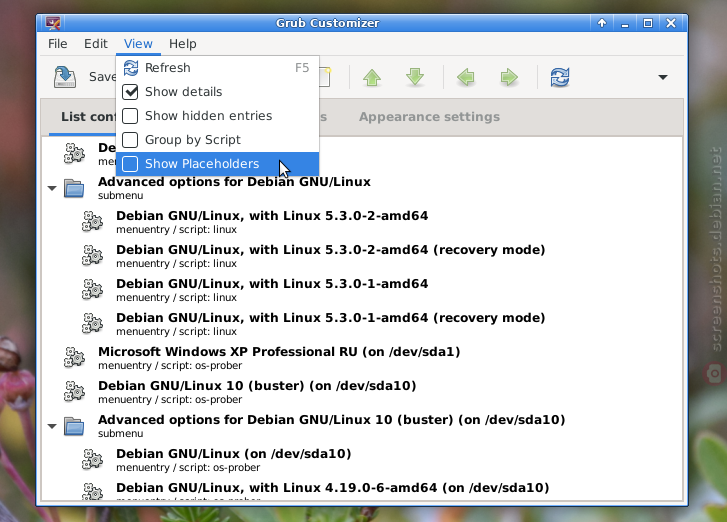Select Debian GNU/Linux, with Linux 5.3.0-2-amd64 title
The image size is (727, 522).
click(x=272, y=216)
